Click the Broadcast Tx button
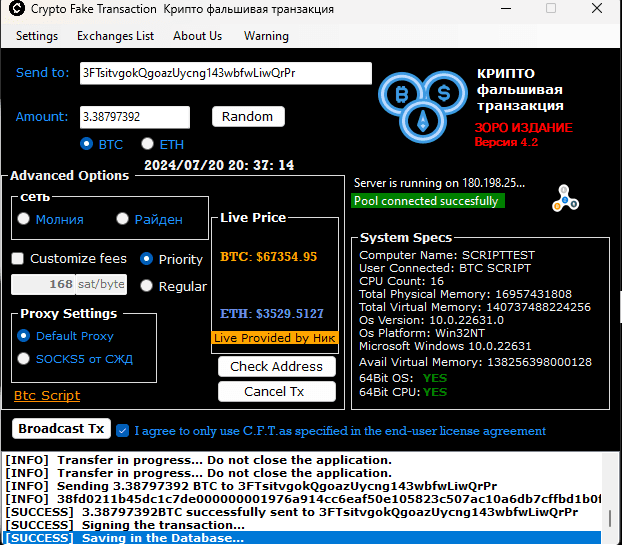This screenshot has width=622, height=545. (61, 429)
